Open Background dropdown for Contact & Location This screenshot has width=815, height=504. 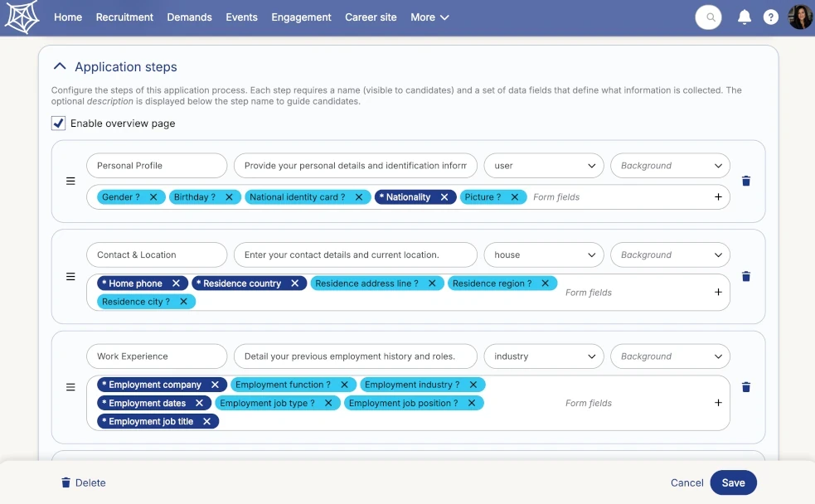tap(670, 255)
